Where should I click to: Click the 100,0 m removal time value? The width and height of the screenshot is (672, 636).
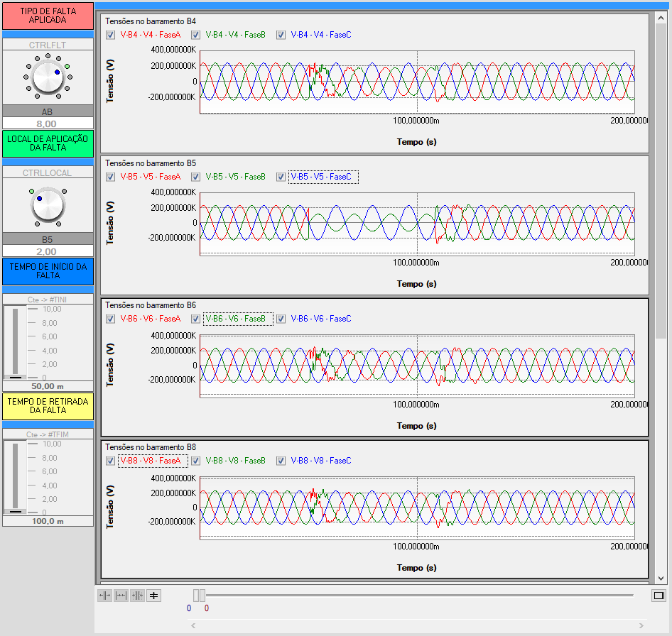(48, 521)
